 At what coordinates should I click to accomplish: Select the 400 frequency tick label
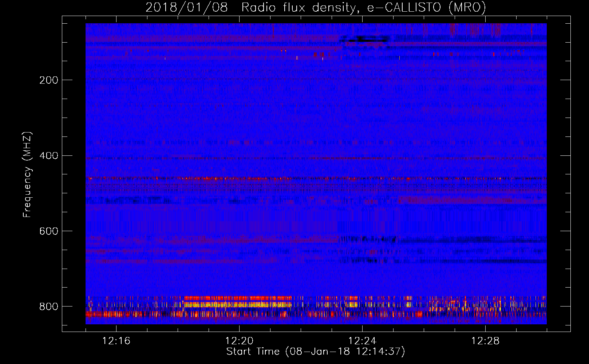(x=49, y=156)
